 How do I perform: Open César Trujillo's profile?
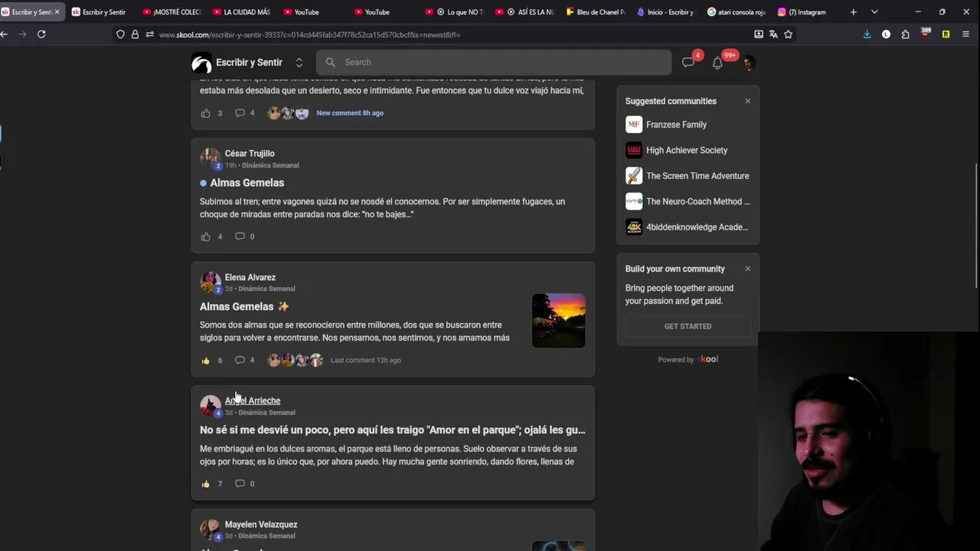pyautogui.click(x=250, y=154)
